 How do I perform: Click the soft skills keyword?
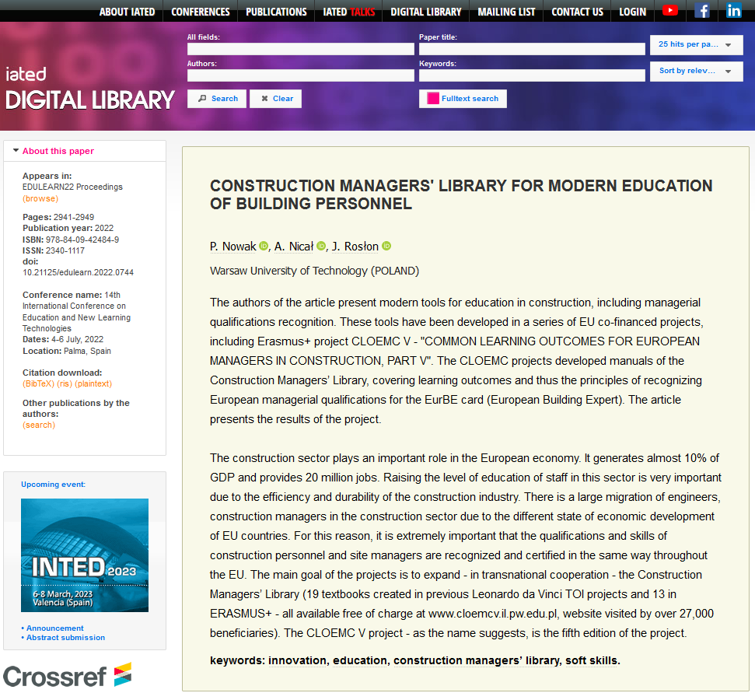pos(591,660)
